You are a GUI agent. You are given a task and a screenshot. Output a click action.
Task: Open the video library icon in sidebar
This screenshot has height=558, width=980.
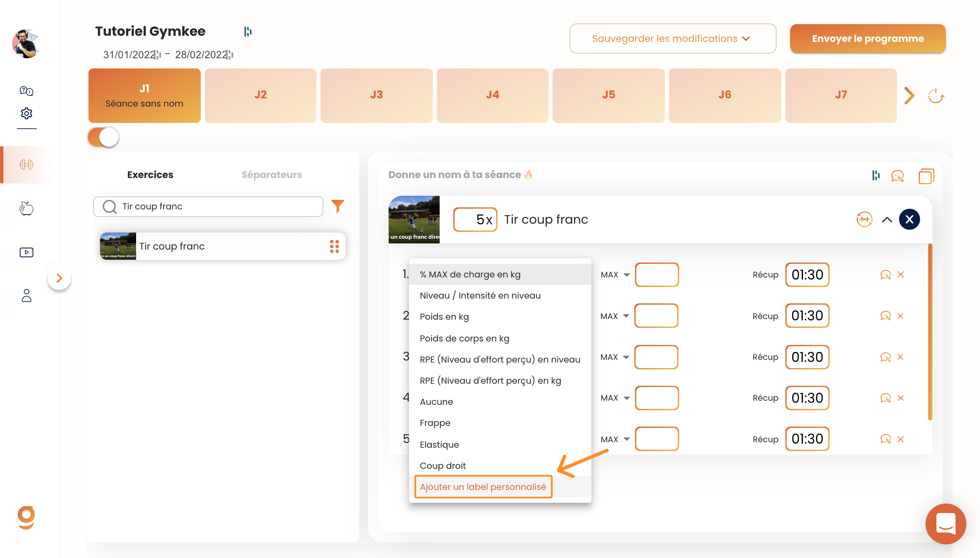pos(27,252)
